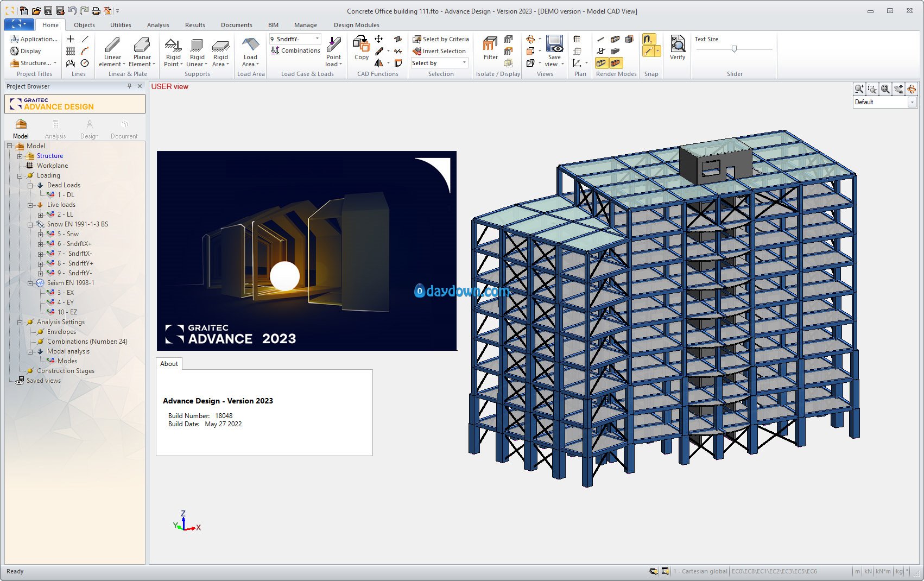This screenshot has width=924, height=581.
Task: Select the circle tool in Lines group
Action: pos(85,63)
